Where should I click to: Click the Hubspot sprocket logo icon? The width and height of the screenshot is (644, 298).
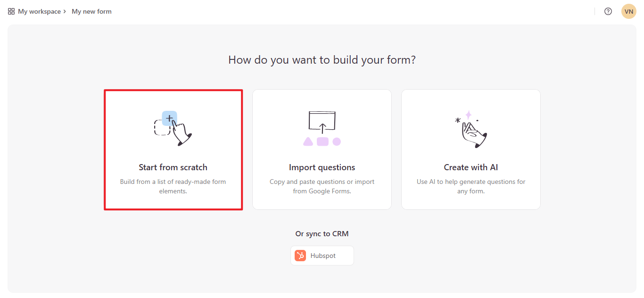click(x=300, y=255)
